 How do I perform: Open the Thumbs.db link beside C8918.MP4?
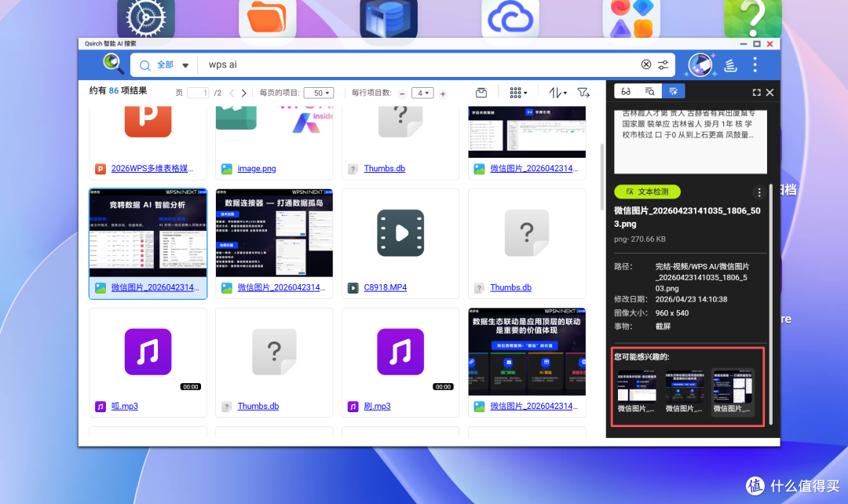tap(510, 287)
